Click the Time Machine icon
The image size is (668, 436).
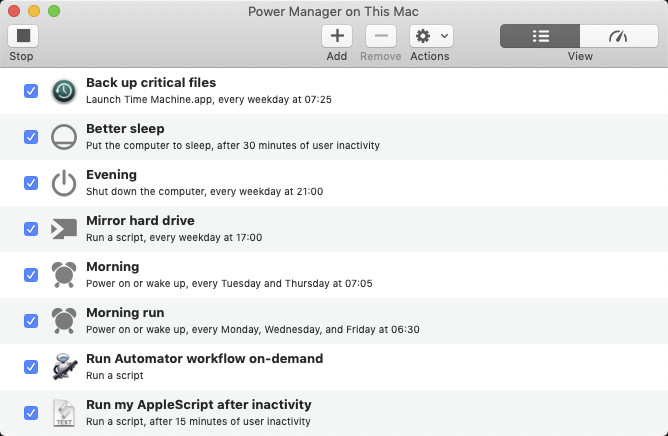pyautogui.click(x=64, y=91)
